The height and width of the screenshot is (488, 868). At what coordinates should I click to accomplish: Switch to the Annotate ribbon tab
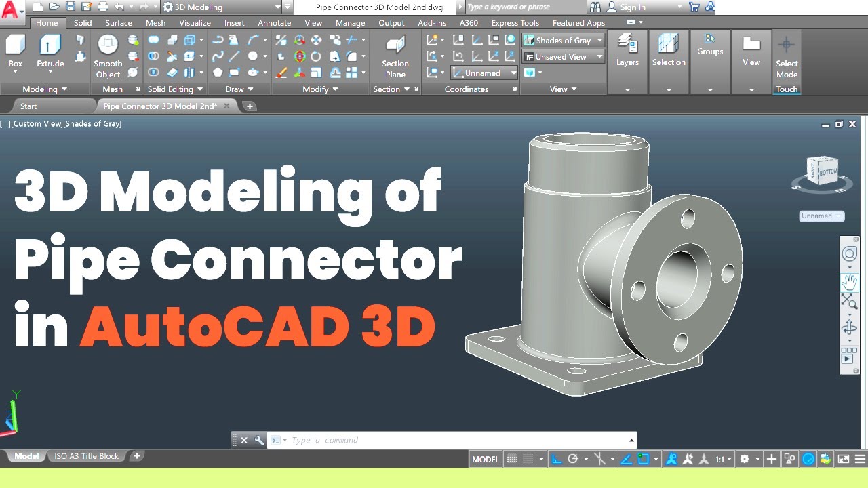click(x=275, y=23)
